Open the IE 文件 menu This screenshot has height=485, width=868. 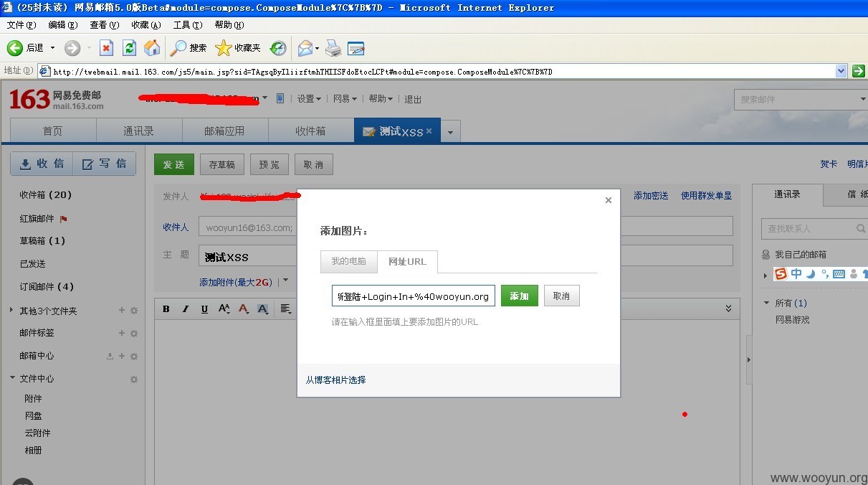22,25
